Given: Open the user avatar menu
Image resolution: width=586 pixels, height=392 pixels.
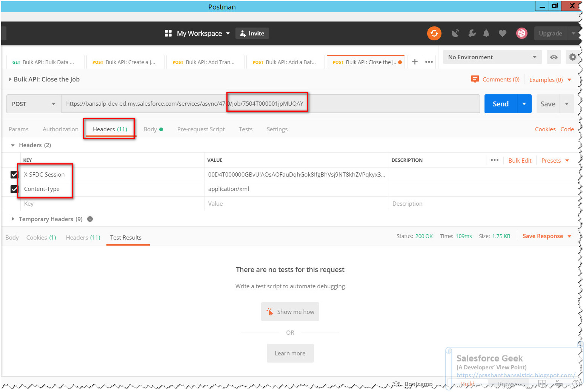Looking at the screenshot, I should click(x=521, y=33).
